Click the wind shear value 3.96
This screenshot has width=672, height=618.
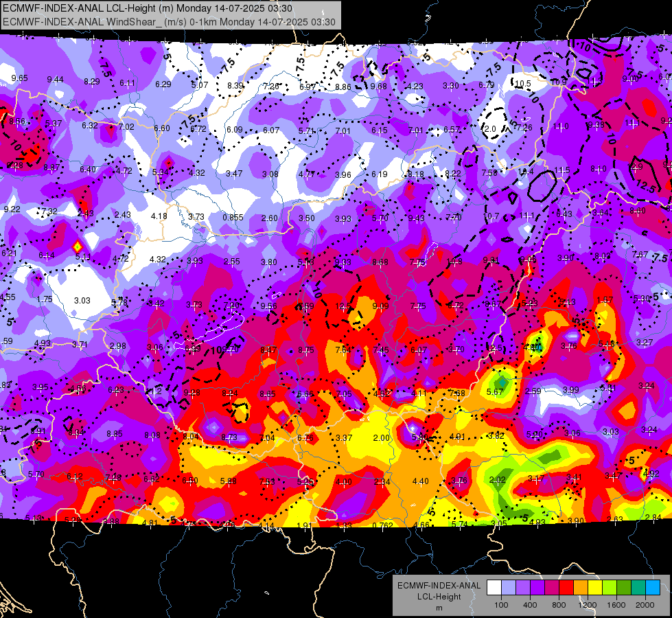343,175
